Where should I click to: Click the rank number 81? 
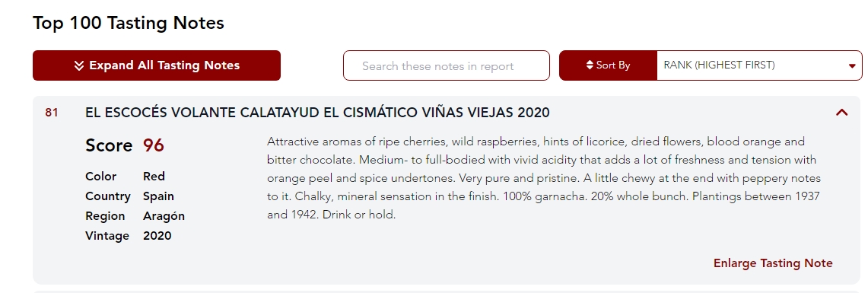click(x=52, y=113)
